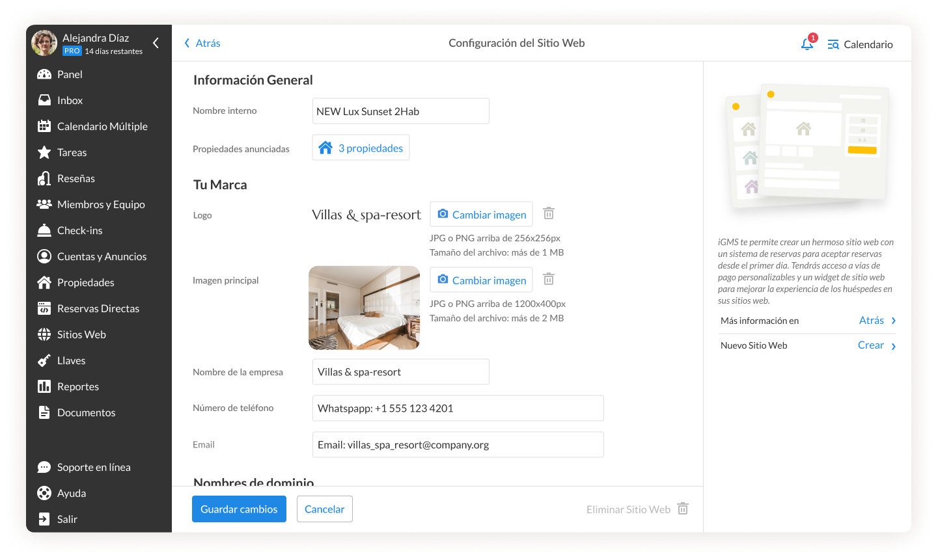Click the Ayuda lifebuoy icon
The width and height of the screenshot is (938, 560).
44,493
